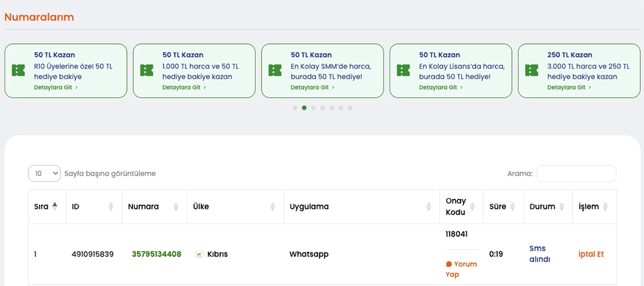Open Detaylara Git link on R10 Üyelerine card
Image resolution: width=644 pixels, height=286 pixels.
coord(55,88)
